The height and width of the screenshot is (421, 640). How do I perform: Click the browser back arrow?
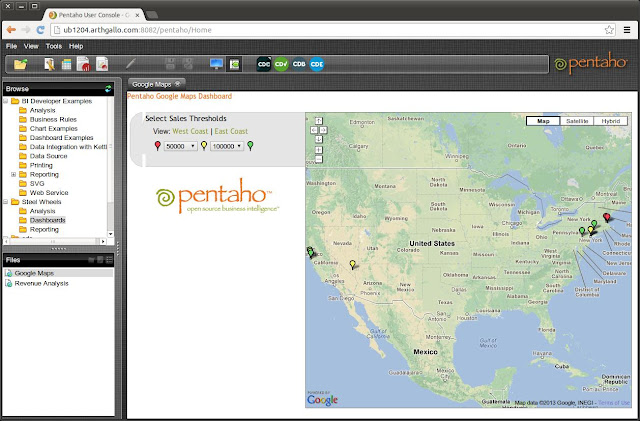(x=11, y=30)
